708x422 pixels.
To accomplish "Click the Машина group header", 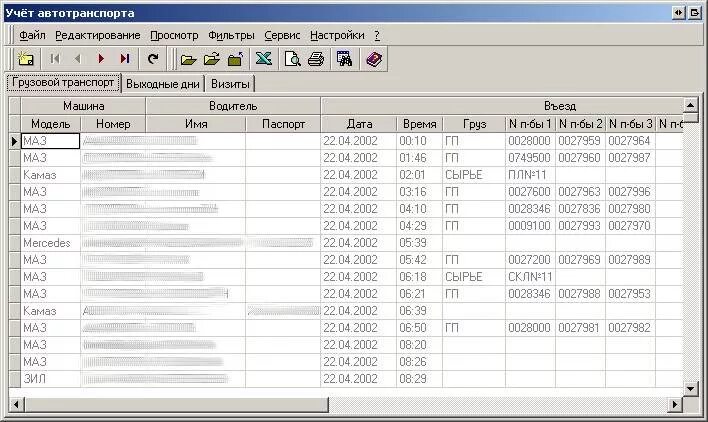I will coord(84,106).
